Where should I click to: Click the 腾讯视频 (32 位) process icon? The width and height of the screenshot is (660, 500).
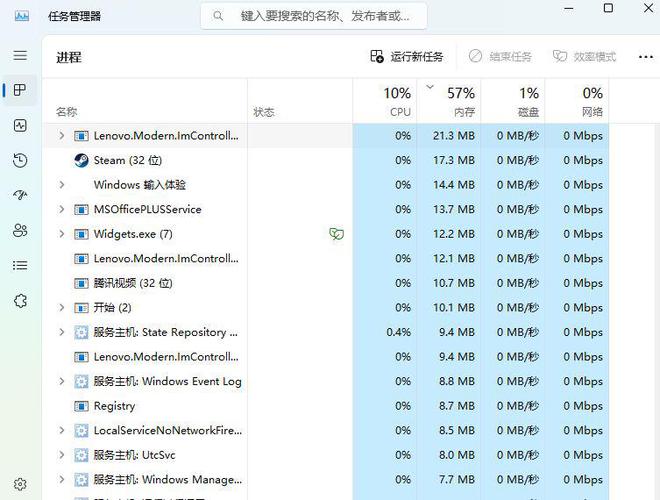pyautogui.click(x=81, y=283)
